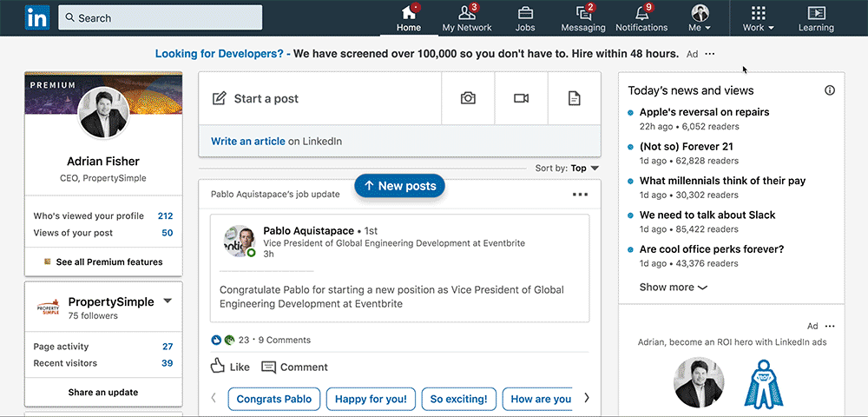Expand Show more news stories
This screenshot has height=417, width=868.
tap(674, 287)
